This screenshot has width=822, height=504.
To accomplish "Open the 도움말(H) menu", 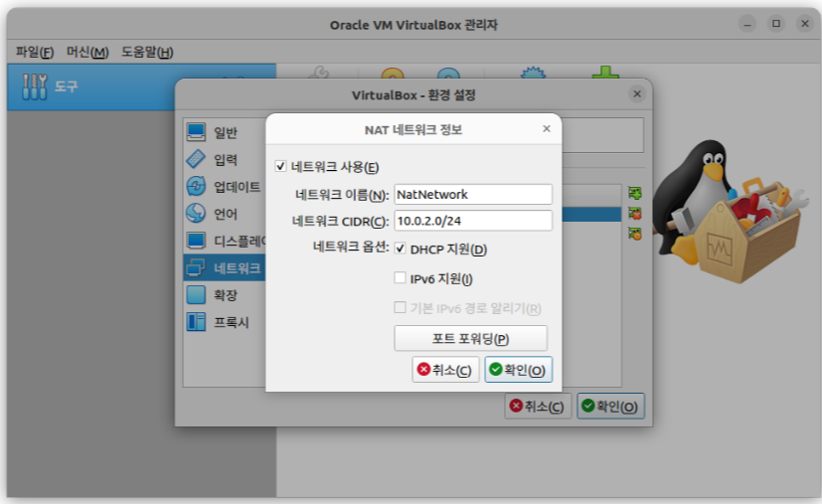I will (x=147, y=52).
